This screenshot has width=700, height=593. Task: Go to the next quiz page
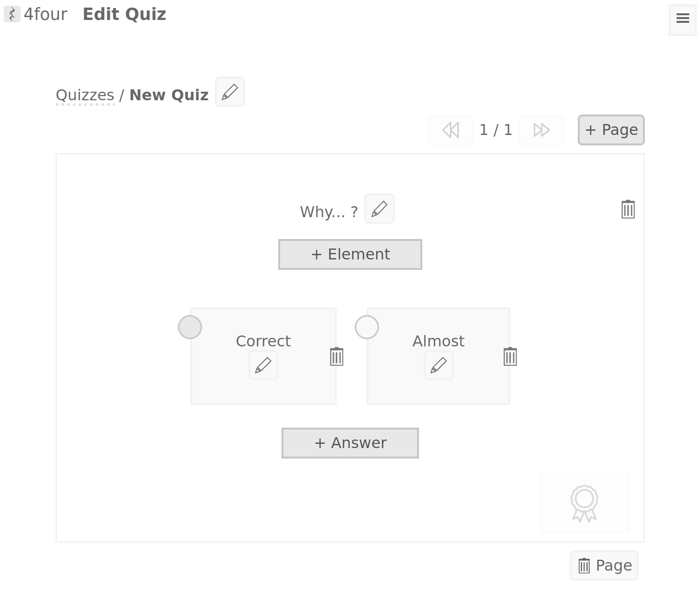[x=542, y=130]
